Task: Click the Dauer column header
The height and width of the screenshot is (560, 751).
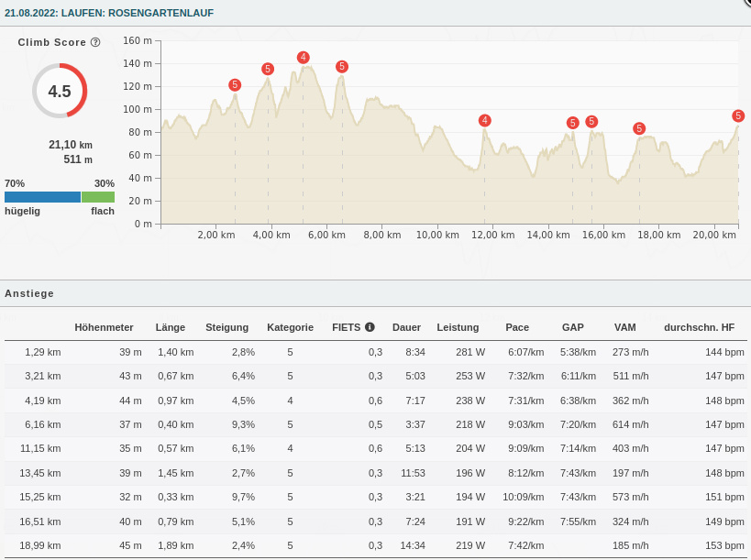Action: 406,327
